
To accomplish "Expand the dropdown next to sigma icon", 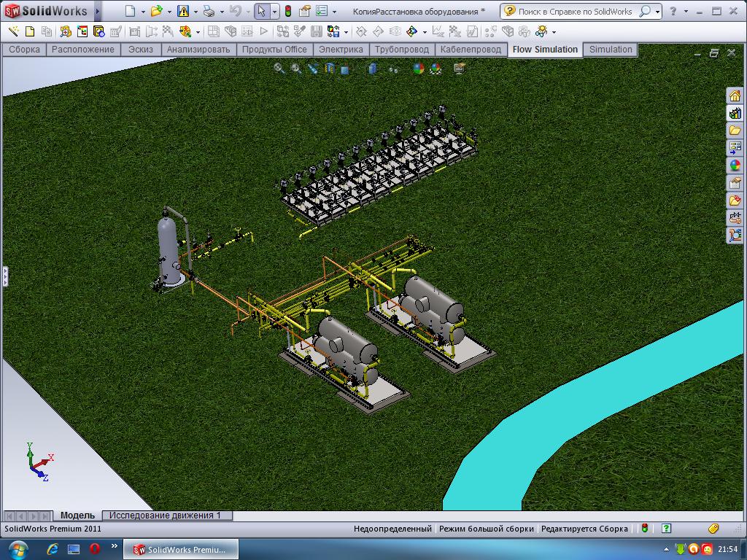I will coord(425,32).
